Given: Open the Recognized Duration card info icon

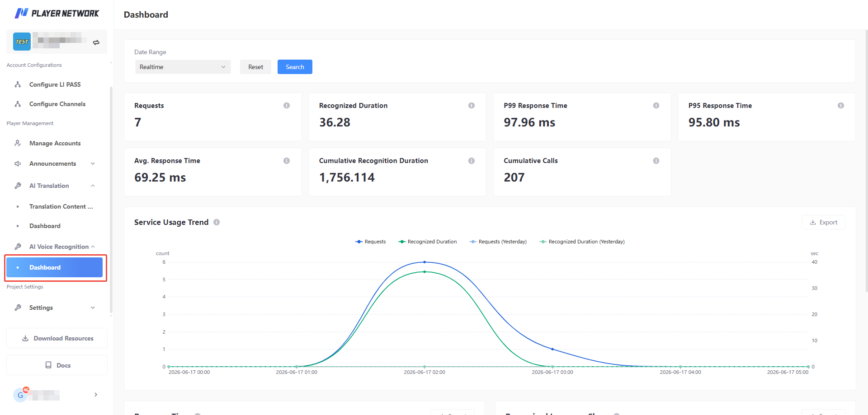Looking at the screenshot, I should (x=472, y=105).
